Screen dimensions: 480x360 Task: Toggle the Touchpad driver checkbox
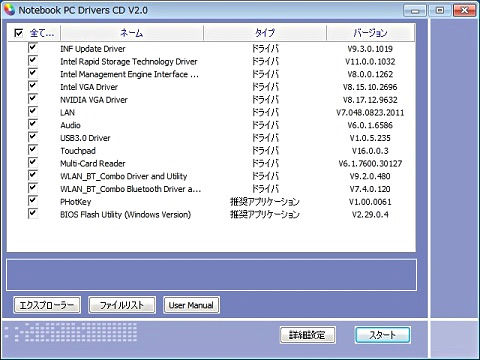[x=33, y=150]
